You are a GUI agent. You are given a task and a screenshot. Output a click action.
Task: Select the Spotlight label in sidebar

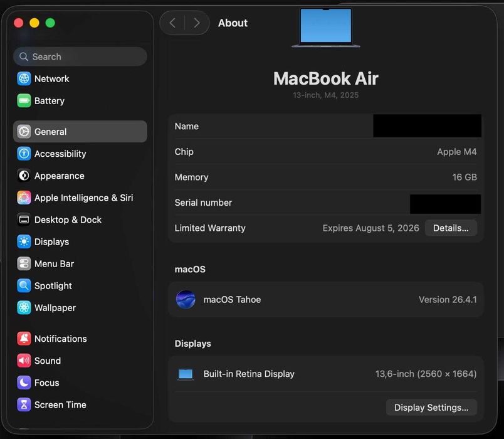coord(53,286)
